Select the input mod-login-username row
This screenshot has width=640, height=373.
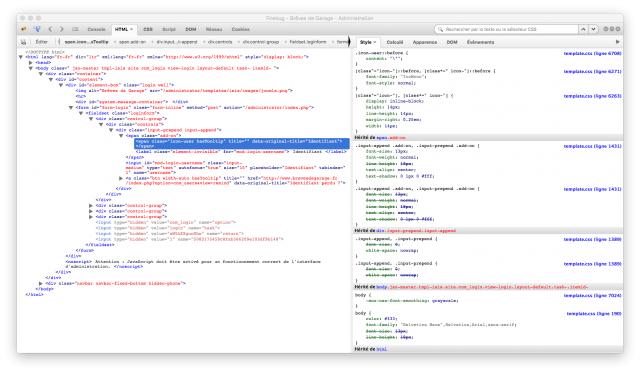tap(236, 167)
